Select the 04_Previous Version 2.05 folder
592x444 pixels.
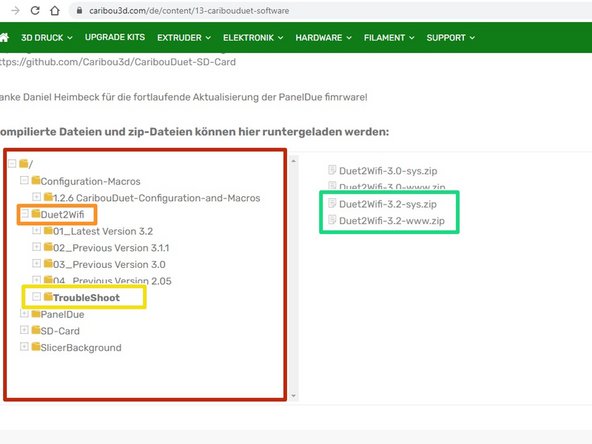[112, 281]
